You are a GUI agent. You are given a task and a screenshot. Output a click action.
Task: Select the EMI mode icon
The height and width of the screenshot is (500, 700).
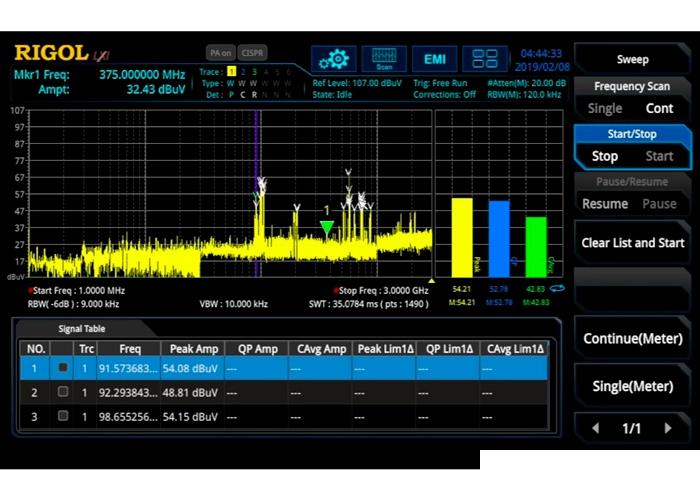click(435, 58)
